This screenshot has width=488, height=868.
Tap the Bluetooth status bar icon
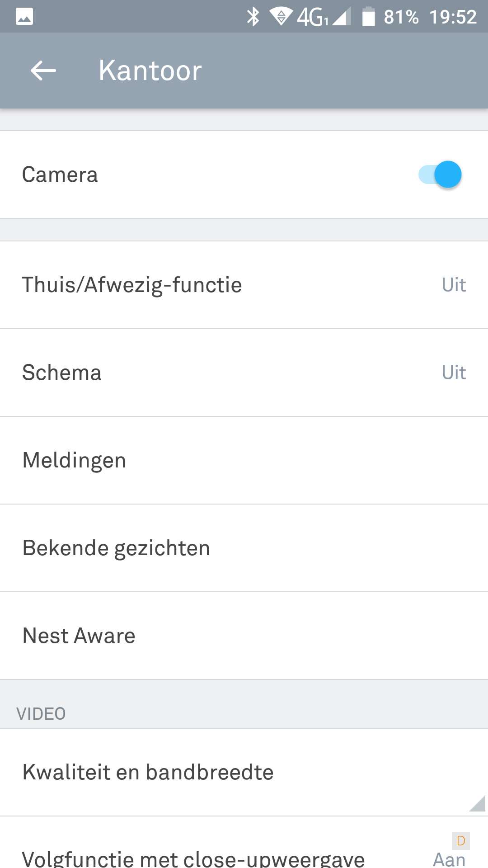pos(253,17)
